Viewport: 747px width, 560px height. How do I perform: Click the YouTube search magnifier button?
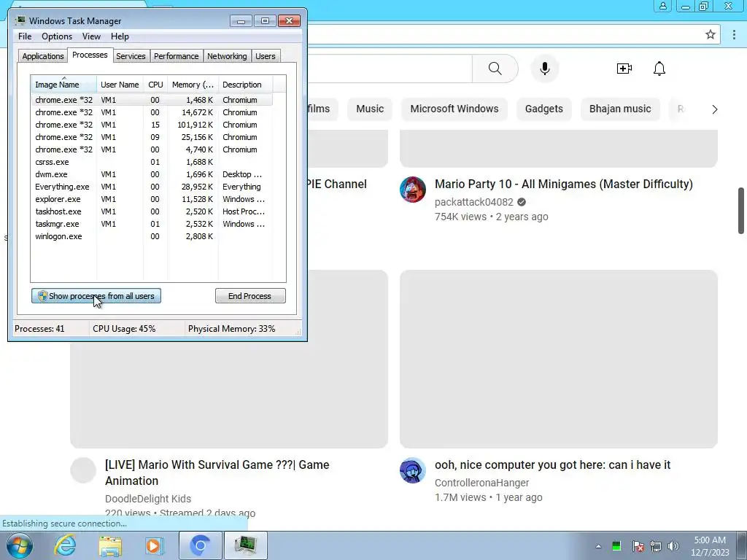495,69
